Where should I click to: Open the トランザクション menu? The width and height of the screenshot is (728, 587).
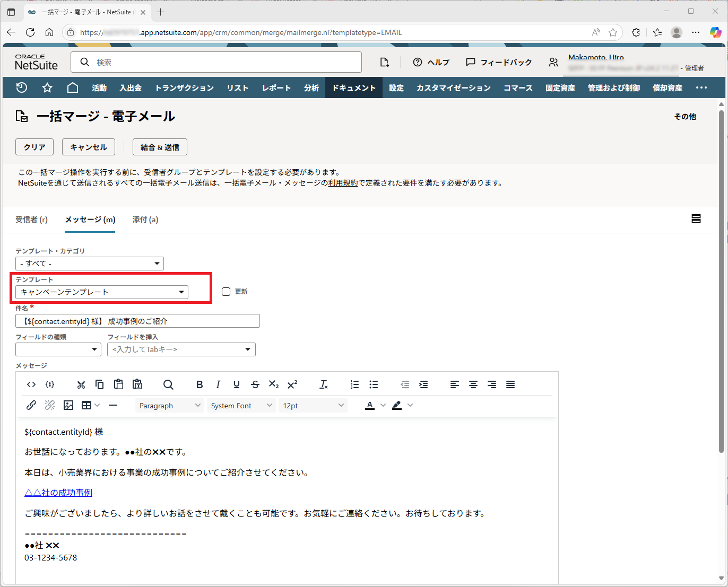click(184, 88)
